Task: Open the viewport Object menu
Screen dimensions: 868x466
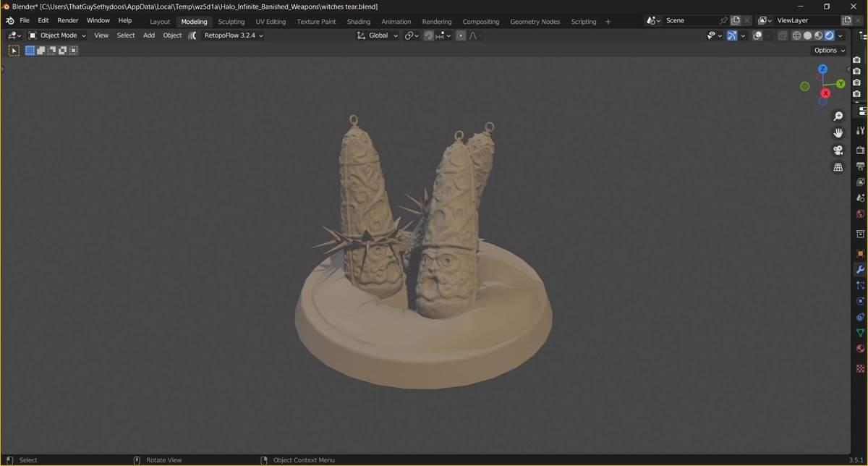Action: pos(172,35)
